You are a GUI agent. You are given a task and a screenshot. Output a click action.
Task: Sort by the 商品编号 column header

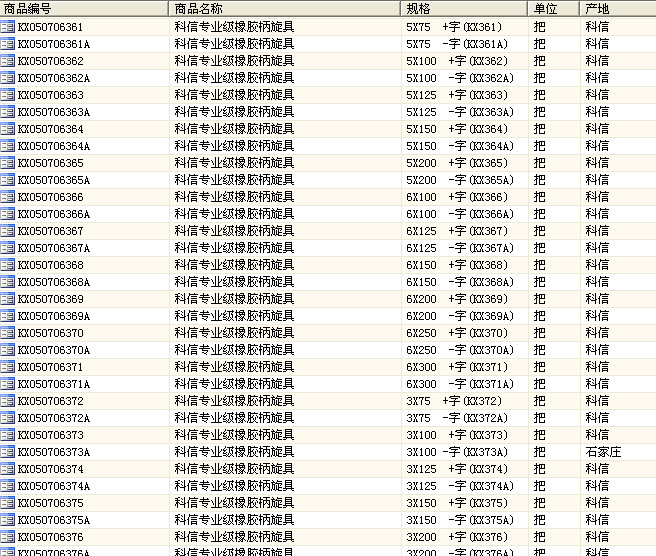coord(84,9)
